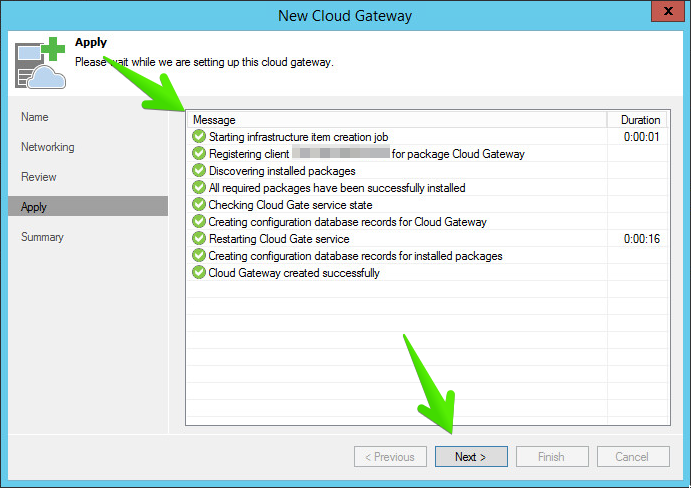Click green check beside Creating records for Cloud Gateway
Screen dimensions: 691x488
199,221
